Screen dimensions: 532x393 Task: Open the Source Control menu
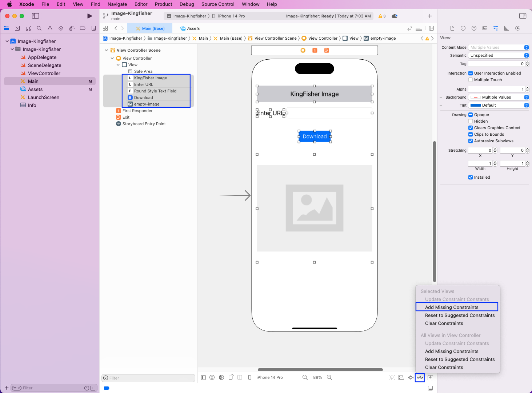[218, 4]
